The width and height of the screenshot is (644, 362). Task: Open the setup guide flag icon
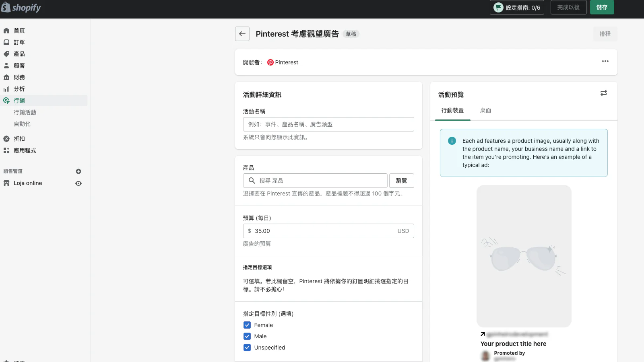click(x=498, y=7)
